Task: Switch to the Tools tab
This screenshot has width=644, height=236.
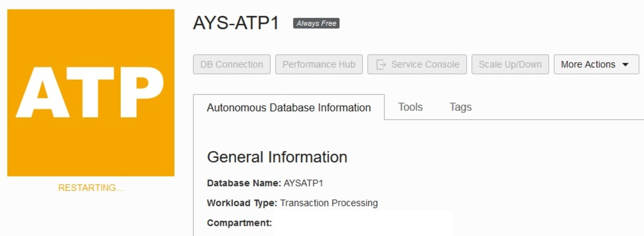Action: (410, 107)
